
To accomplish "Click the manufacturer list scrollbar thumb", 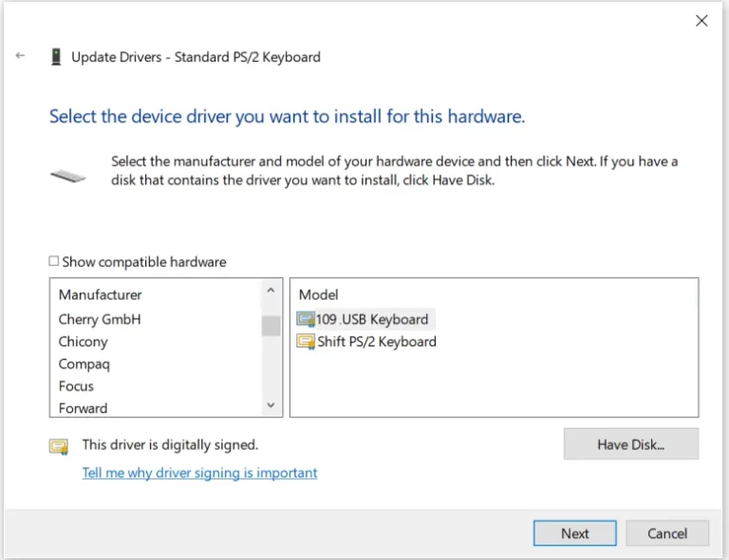I will [x=271, y=326].
